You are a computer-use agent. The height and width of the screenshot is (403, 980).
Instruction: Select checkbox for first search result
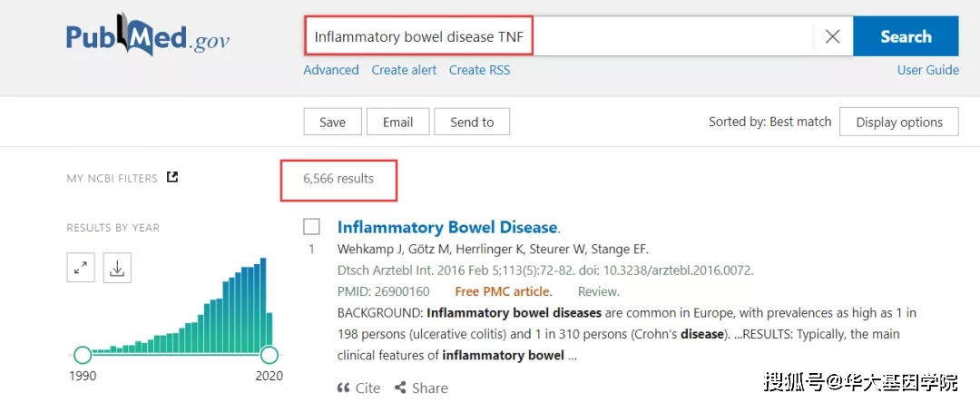tap(311, 227)
